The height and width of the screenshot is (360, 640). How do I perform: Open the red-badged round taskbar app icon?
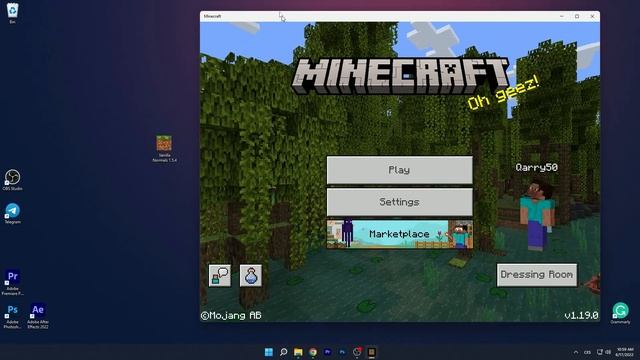tap(357, 352)
